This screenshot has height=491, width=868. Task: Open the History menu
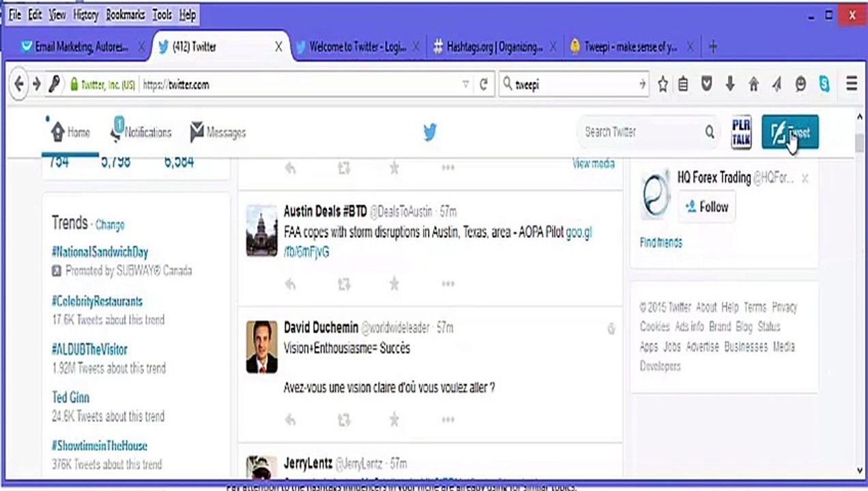tap(85, 14)
